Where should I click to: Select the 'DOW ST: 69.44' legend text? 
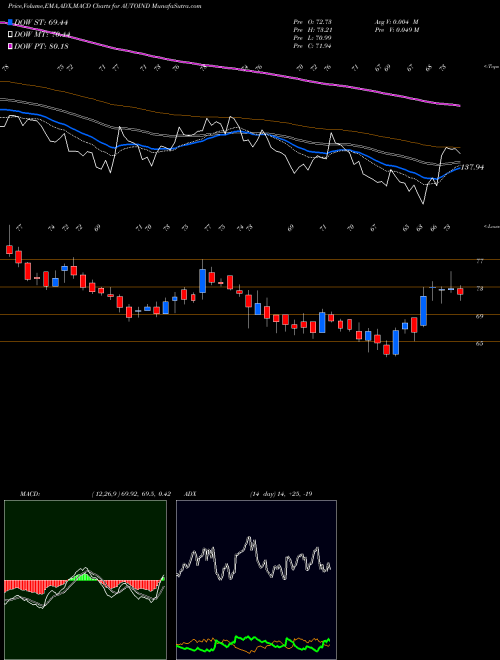(41, 23)
